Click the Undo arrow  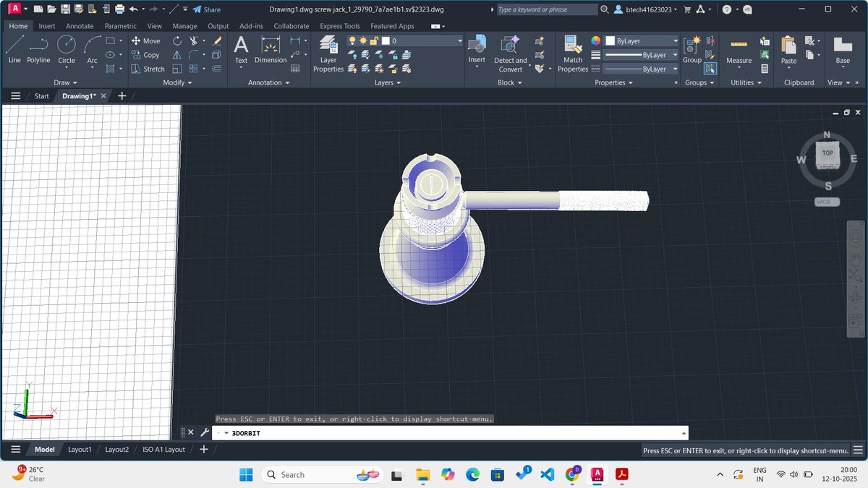pyautogui.click(x=133, y=9)
